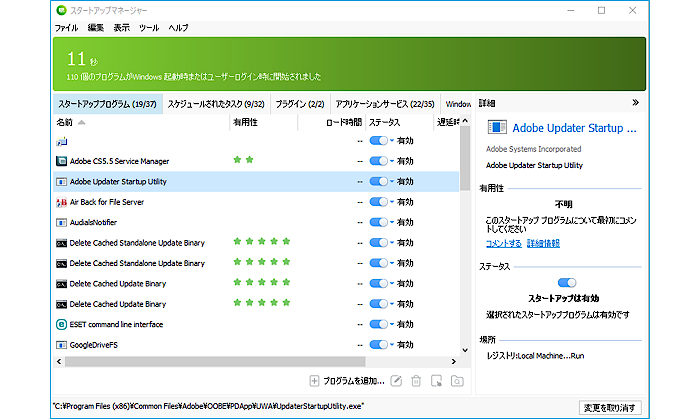Click the open folder location icon

[x=457, y=381]
